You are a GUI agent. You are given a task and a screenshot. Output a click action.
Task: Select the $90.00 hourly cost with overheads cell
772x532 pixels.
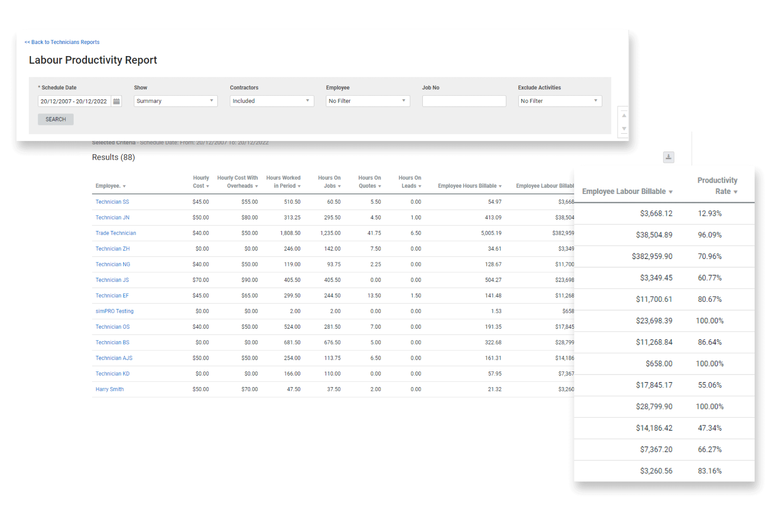(249, 280)
